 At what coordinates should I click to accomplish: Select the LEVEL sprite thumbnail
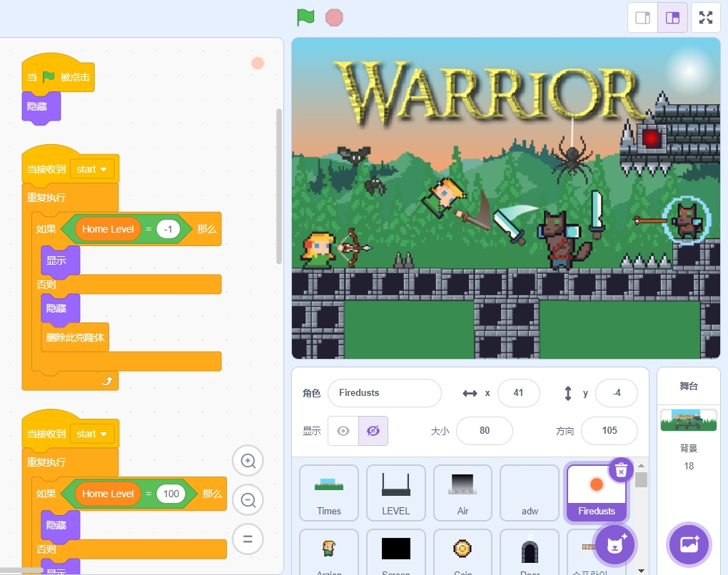point(395,492)
